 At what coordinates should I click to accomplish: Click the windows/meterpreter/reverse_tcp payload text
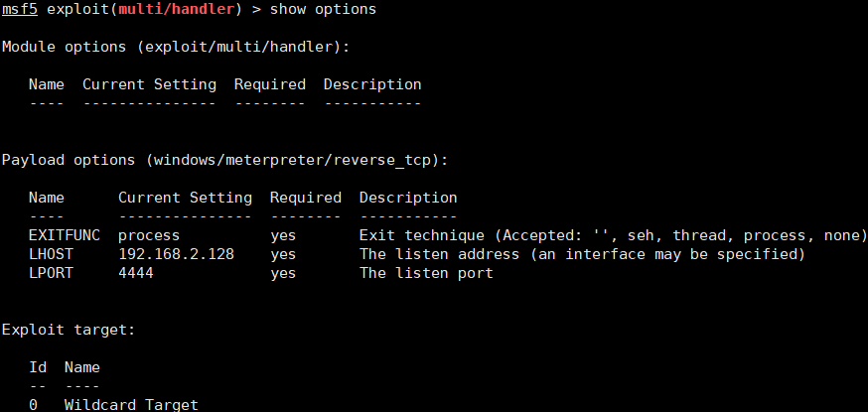pyautogui.click(x=296, y=161)
